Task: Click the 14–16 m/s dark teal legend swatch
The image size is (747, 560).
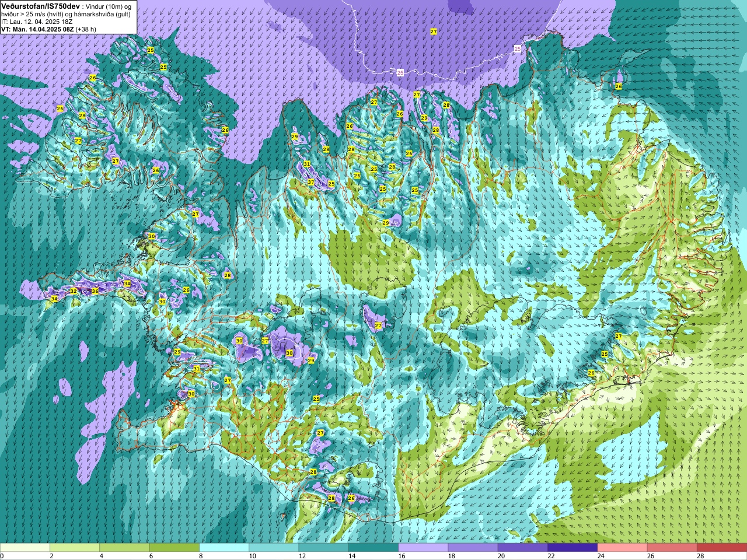Action: point(373,548)
